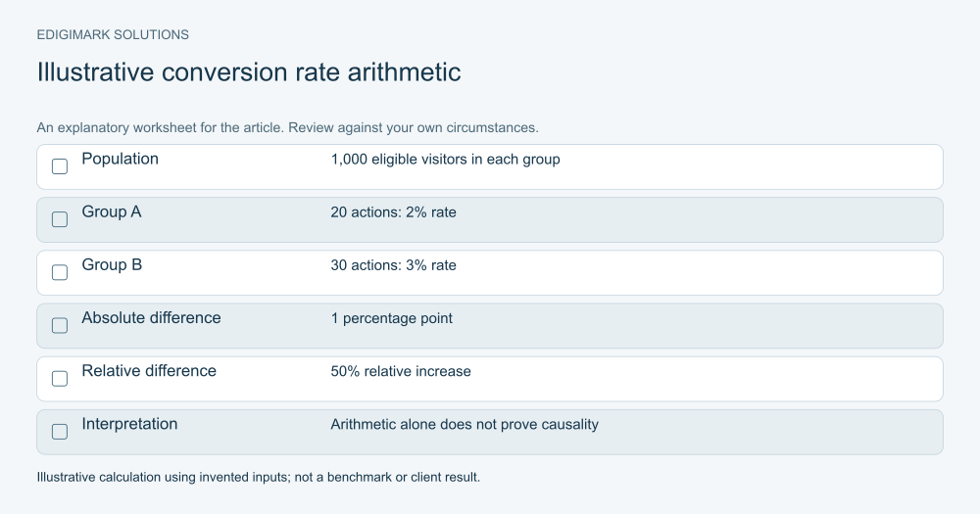The height and width of the screenshot is (514, 980).
Task: Click 'Arithmetic alone does not prove causality'
Action: 465,425
